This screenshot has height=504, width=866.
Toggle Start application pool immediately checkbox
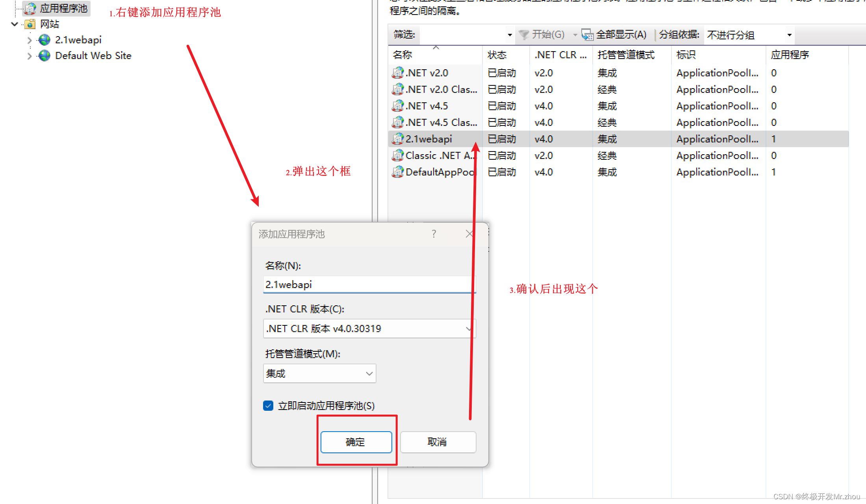point(268,406)
